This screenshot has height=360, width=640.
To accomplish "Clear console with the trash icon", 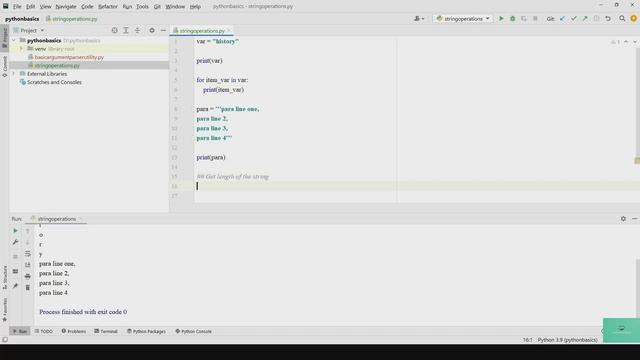I will tap(28, 288).
